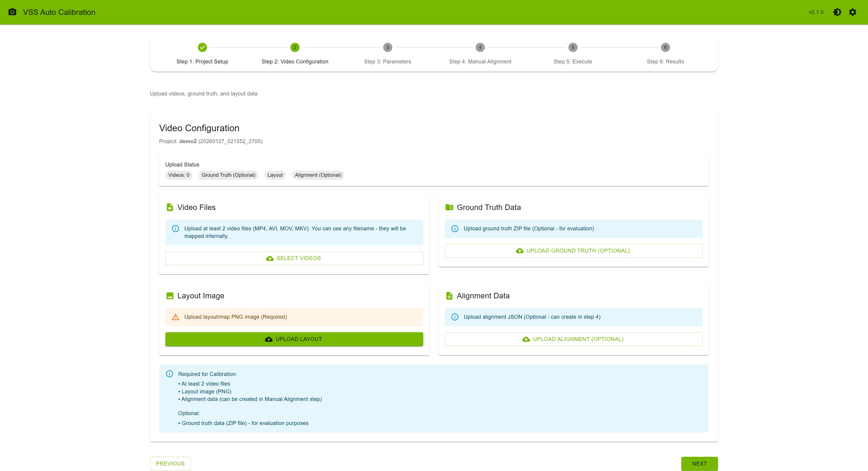
Task: Click the upload cloud icon on Select Videos
Action: coord(269,258)
